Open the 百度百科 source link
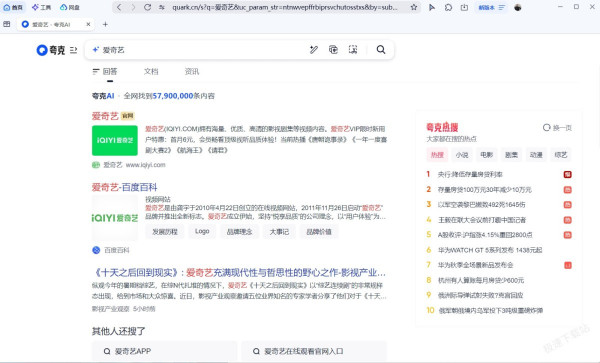 click(x=117, y=250)
